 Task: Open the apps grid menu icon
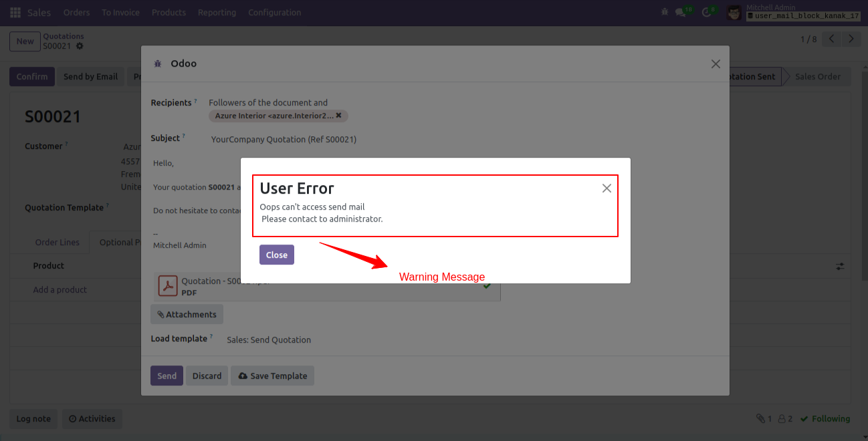[15, 13]
